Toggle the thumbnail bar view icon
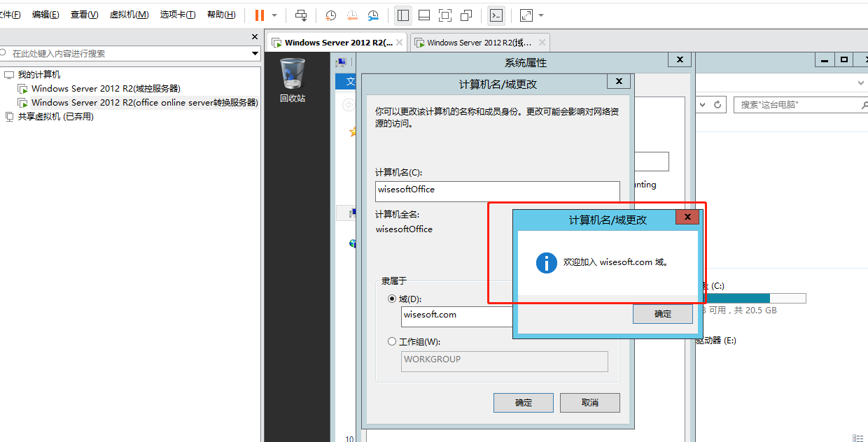This screenshot has width=868, height=442. pos(424,15)
